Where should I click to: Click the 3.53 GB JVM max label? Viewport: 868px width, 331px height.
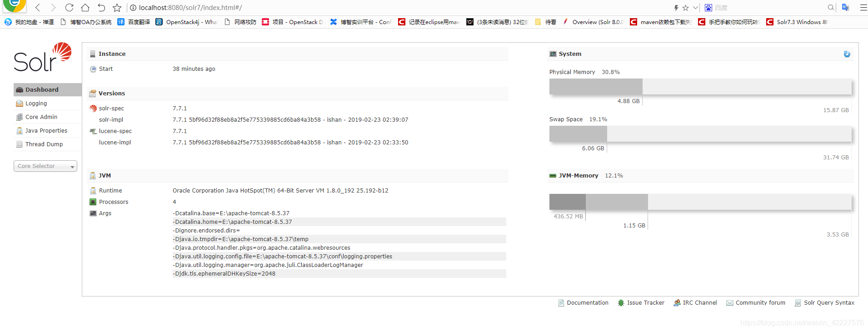coord(838,235)
